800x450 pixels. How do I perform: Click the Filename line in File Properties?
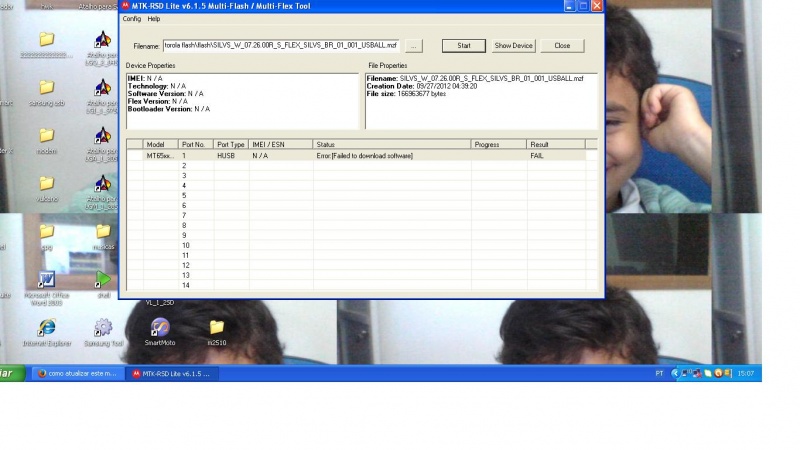(475, 79)
